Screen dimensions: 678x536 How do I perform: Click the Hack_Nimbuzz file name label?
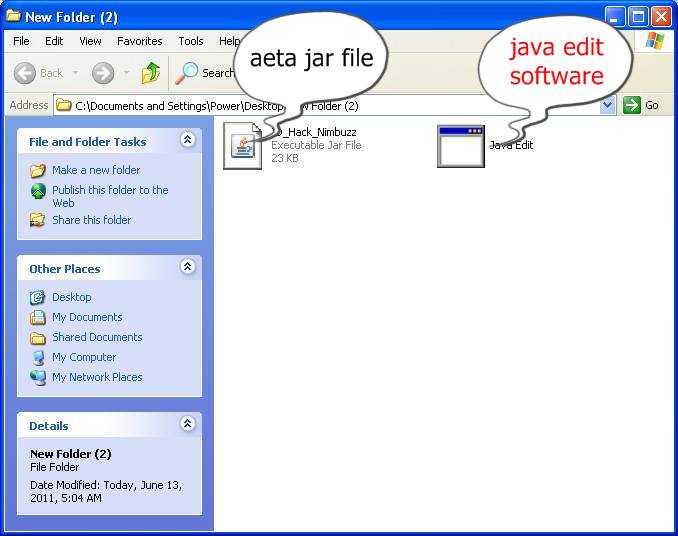click(314, 132)
